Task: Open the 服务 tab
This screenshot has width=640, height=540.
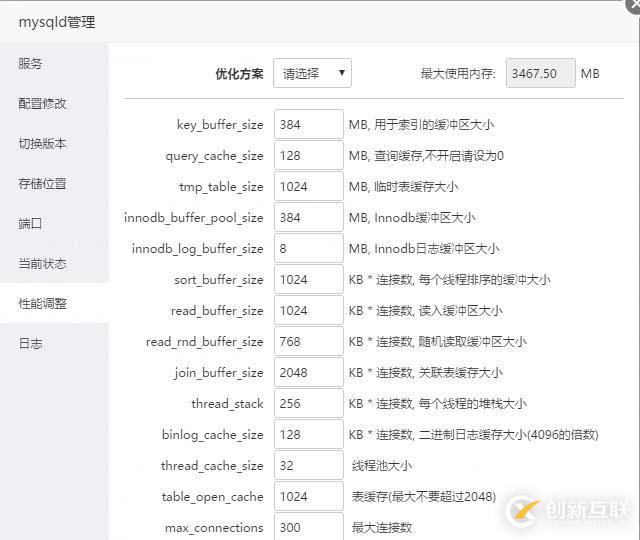Action: [54, 64]
